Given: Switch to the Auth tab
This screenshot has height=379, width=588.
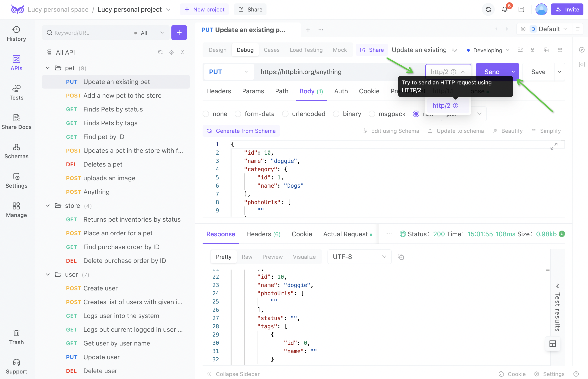Looking at the screenshot, I should tap(341, 91).
